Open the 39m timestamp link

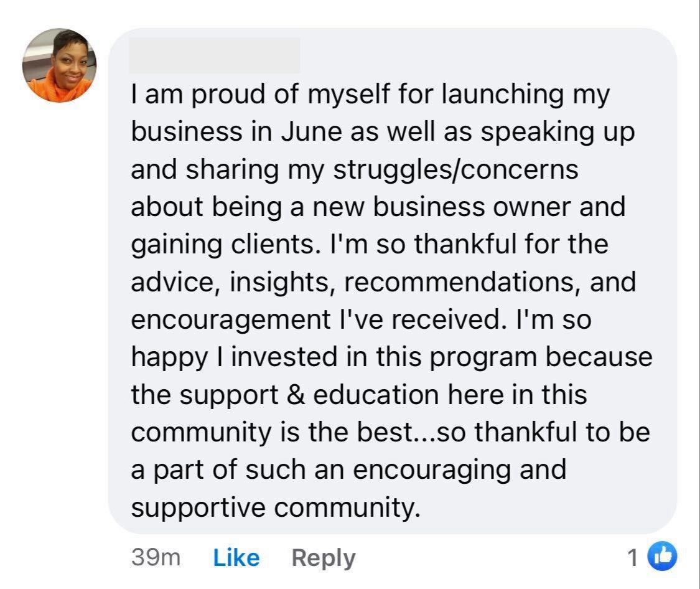coord(156,557)
